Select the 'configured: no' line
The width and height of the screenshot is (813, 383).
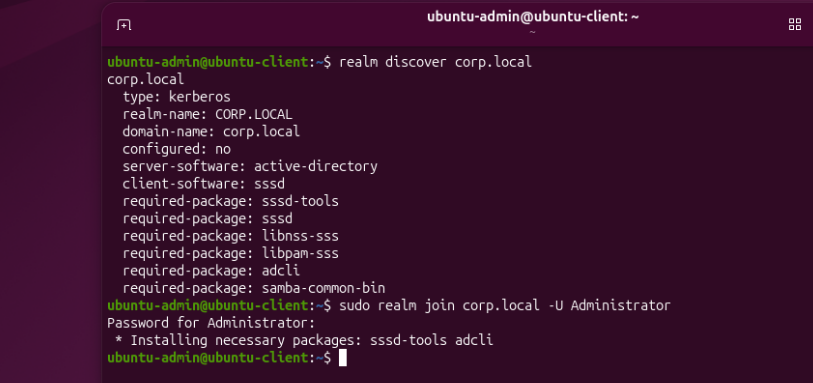176,149
